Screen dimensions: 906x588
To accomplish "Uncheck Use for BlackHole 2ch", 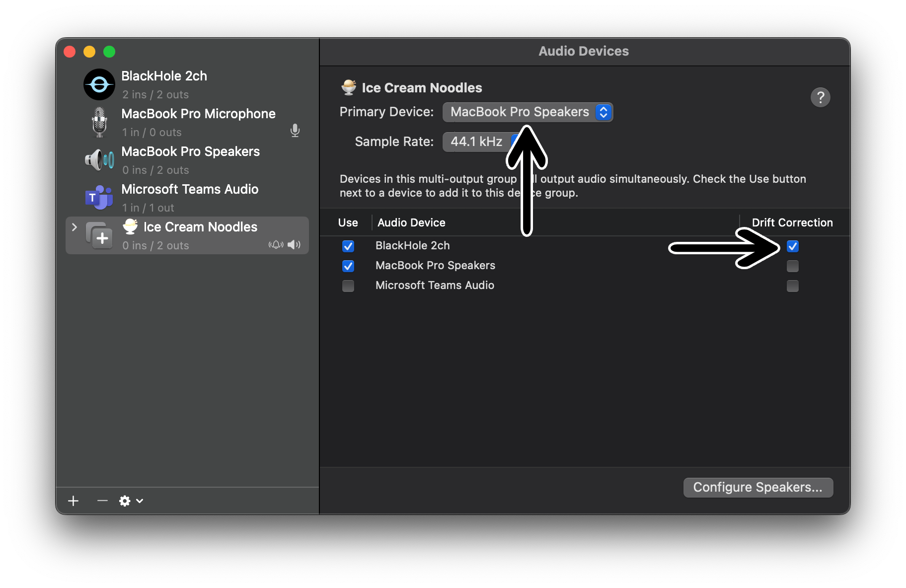I will pyautogui.click(x=348, y=246).
